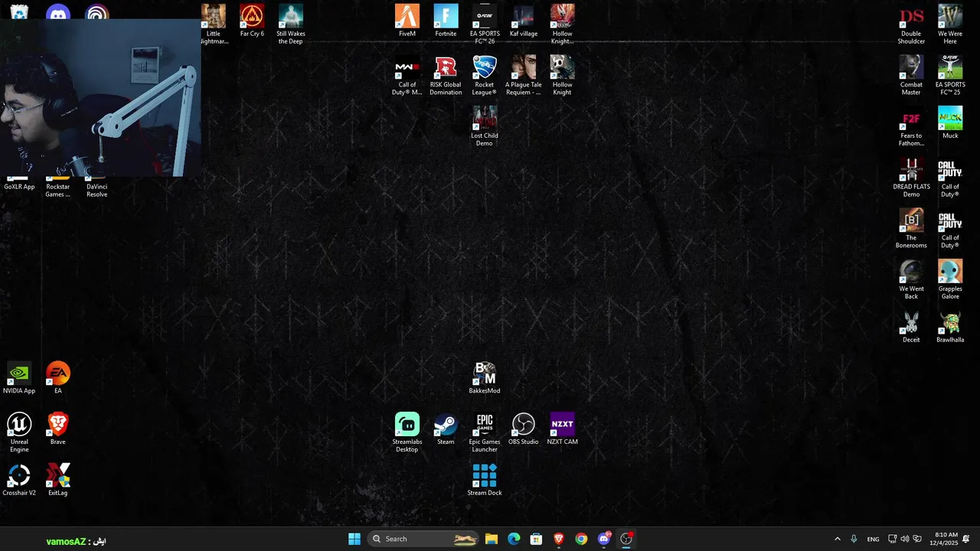Open the FiveM desktop shortcut
This screenshot has width=980, height=551.
[407, 21]
